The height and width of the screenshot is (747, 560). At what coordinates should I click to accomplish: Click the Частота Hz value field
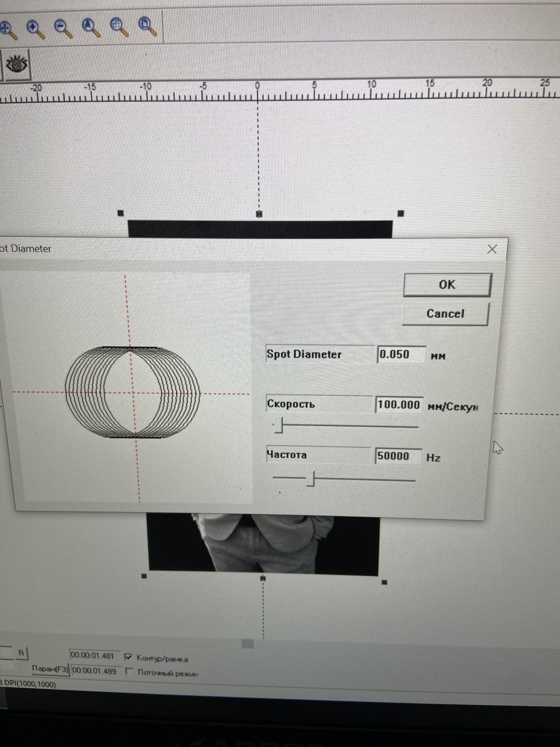tap(398, 456)
